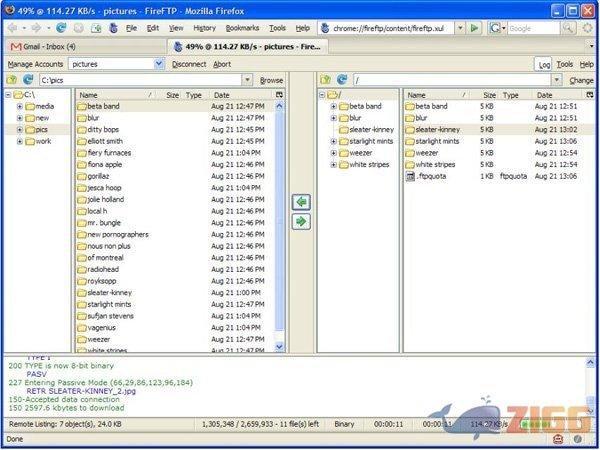This screenshot has height=450, width=600.
Task: Sort remote files by Date column
Action: [558, 95]
